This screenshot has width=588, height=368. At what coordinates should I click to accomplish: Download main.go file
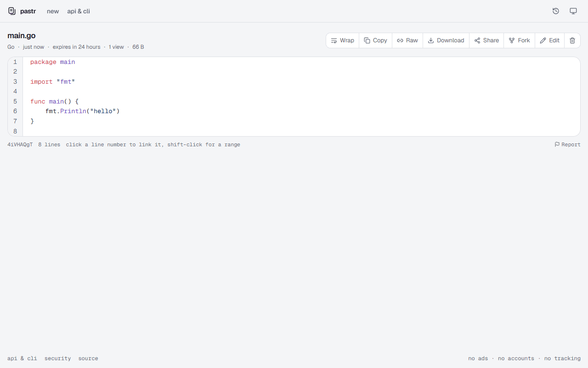click(446, 40)
